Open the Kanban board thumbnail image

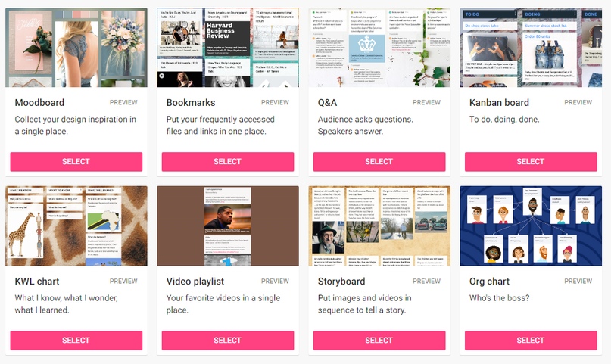(x=531, y=48)
